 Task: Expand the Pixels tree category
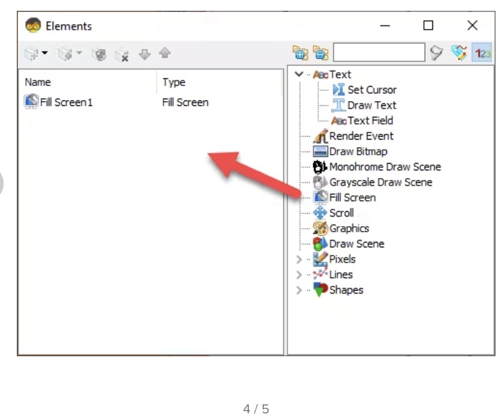(299, 259)
